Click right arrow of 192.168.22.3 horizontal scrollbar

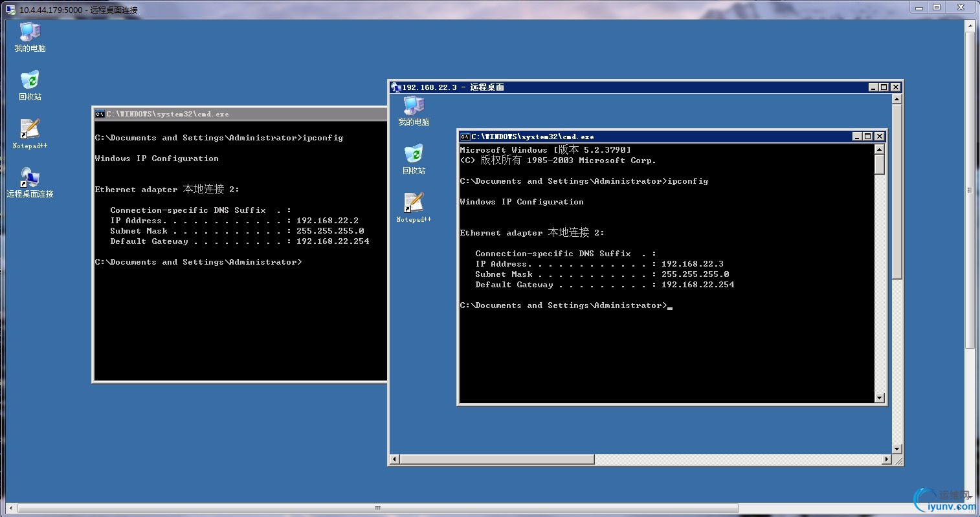(x=887, y=459)
